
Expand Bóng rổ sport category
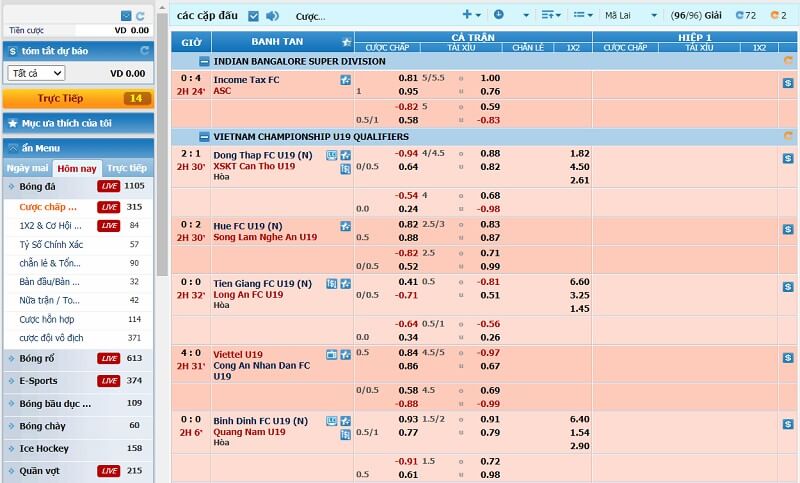78,358
